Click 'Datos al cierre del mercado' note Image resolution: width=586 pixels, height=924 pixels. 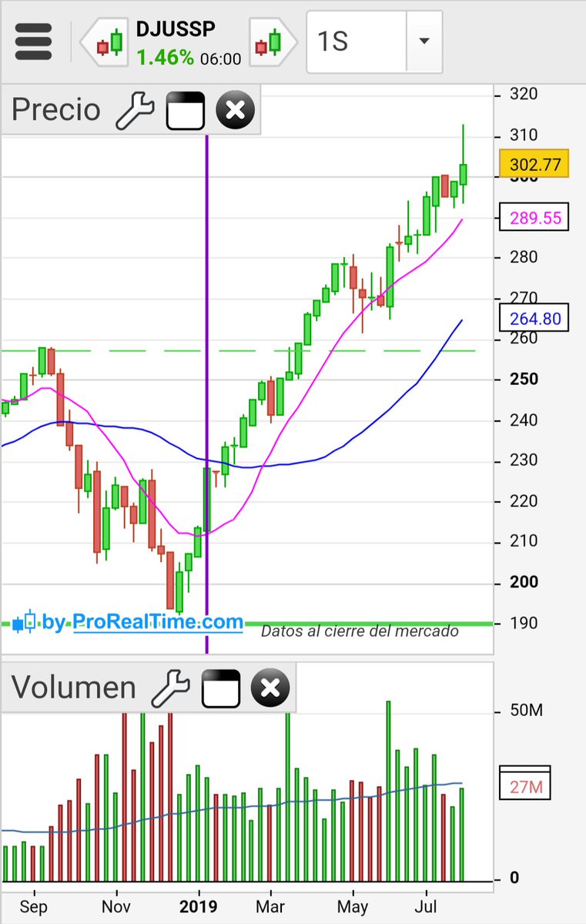pos(360,631)
